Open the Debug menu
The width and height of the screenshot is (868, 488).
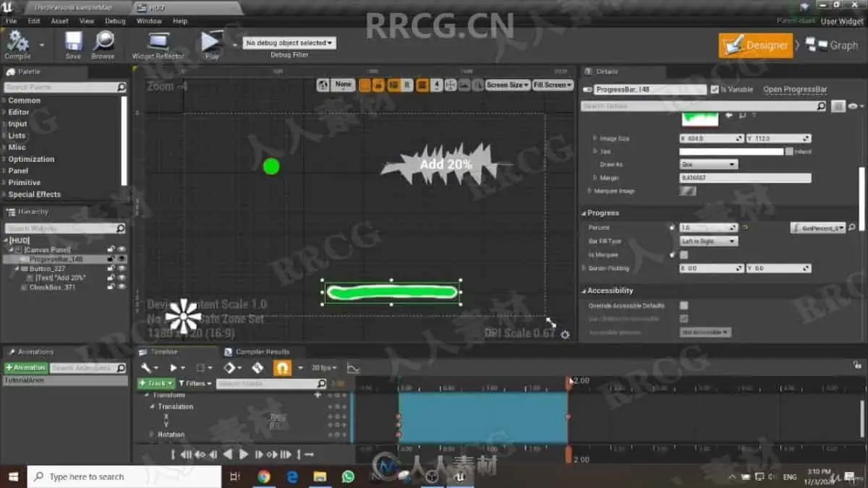[x=115, y=21]
